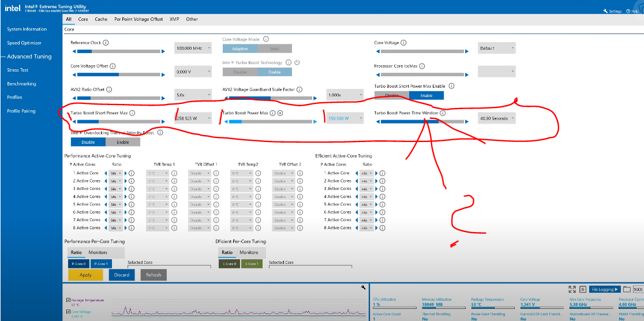Switch to the Other tab

192,19
